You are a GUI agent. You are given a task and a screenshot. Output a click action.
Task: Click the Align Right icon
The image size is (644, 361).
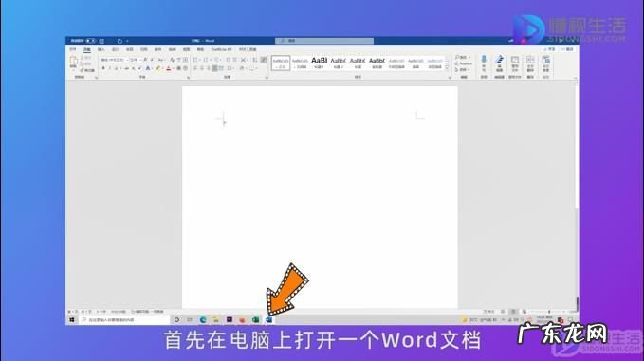tap(209, 68)
